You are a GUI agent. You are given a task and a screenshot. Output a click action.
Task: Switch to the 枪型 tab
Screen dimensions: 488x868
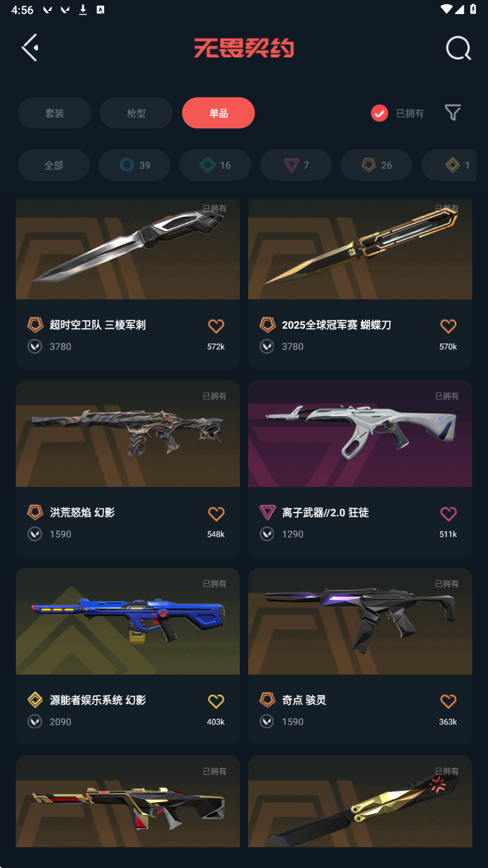[x=137, y=113]
